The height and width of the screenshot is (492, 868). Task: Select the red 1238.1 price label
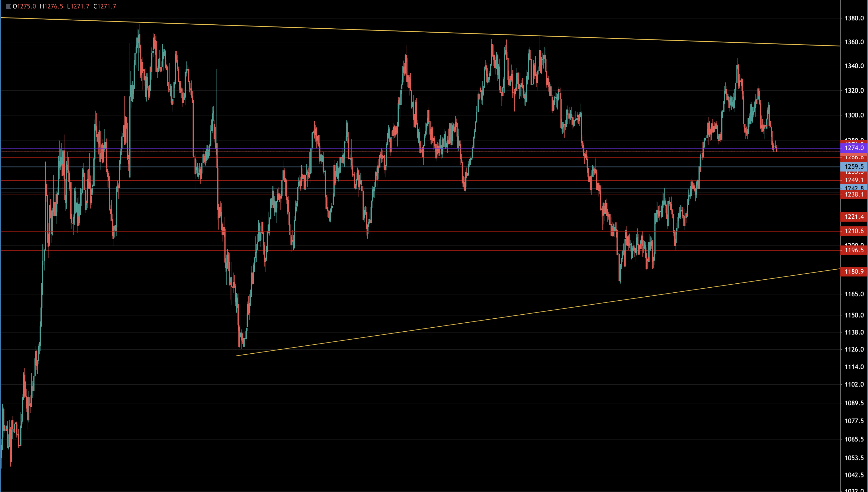click(854, 195)
